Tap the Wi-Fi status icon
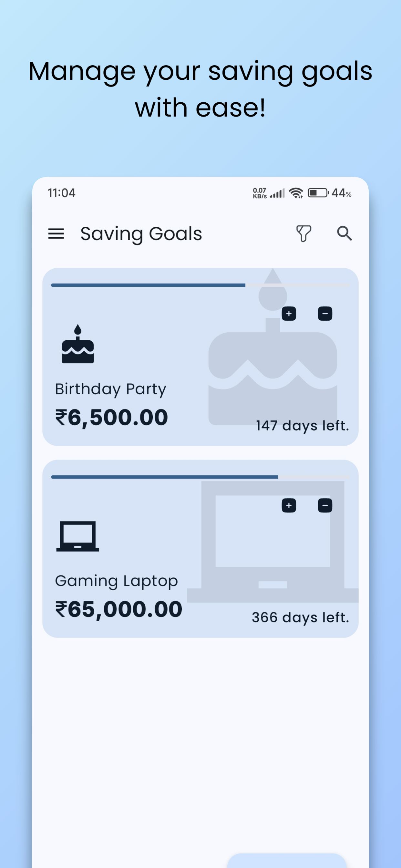The height and width of the screenshot is (868, 401). pyautogui.click(x=296, y=193)
